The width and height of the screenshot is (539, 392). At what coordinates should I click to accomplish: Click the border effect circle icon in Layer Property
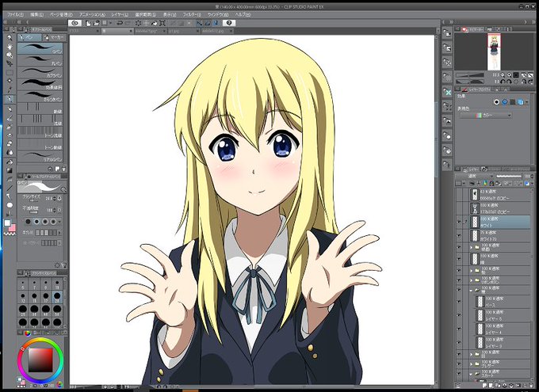[496, 102]
